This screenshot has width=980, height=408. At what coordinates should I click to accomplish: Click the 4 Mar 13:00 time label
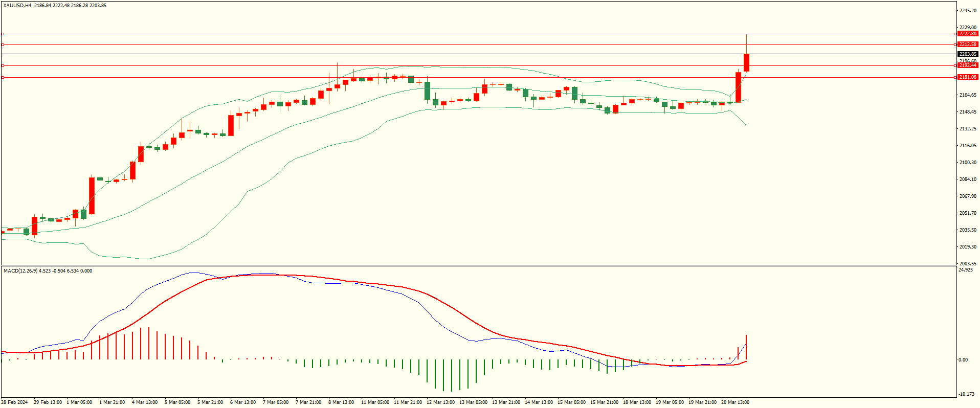coord(145,402)
